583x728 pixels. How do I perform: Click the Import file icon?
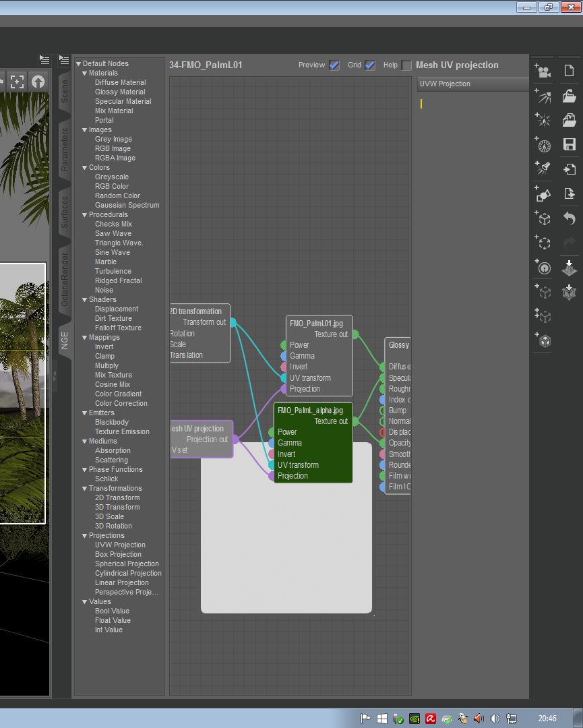[x=570, y=169]
